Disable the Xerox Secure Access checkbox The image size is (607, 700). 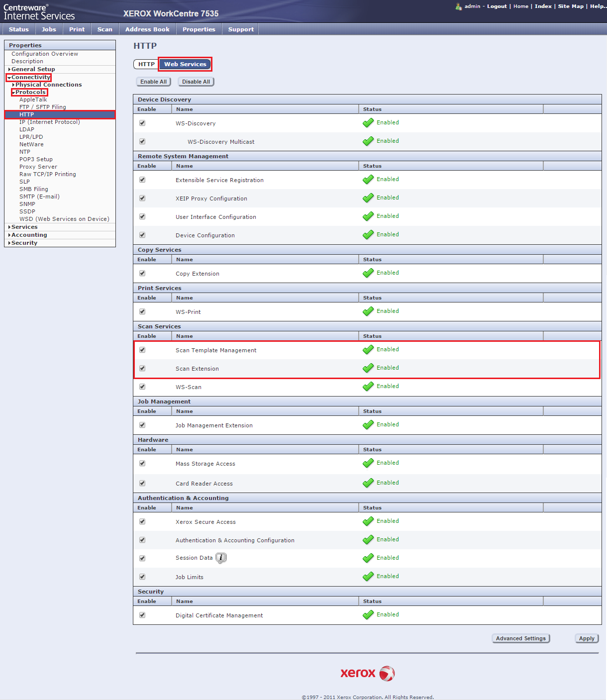click(142, 521)
